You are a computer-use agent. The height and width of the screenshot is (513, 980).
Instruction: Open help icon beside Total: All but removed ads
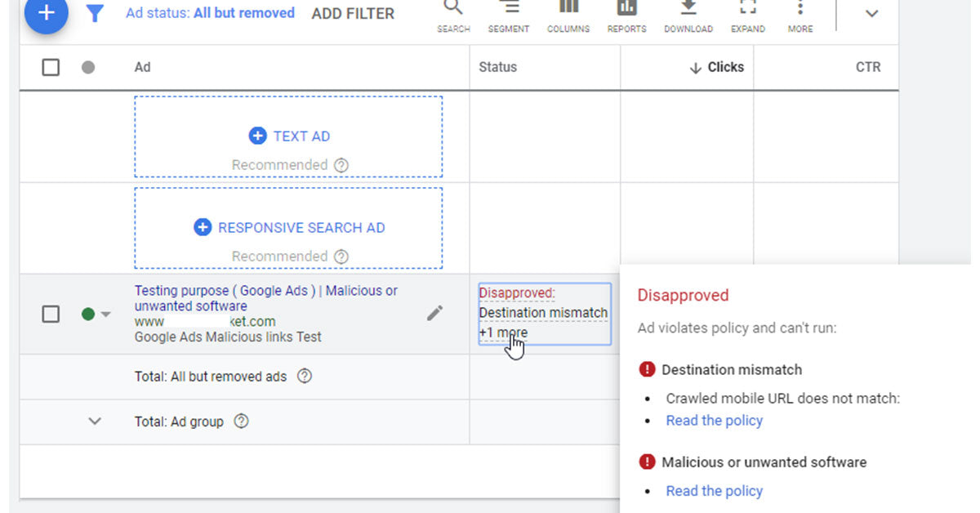305,377
